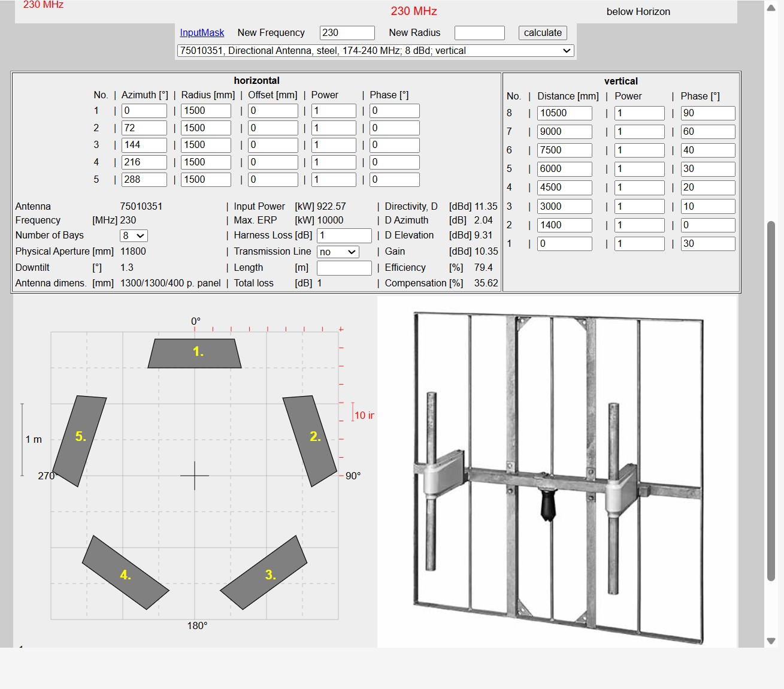Open the Number of Bays dropdown
Screen dimensions: 784x689
(x=134, y=236)
